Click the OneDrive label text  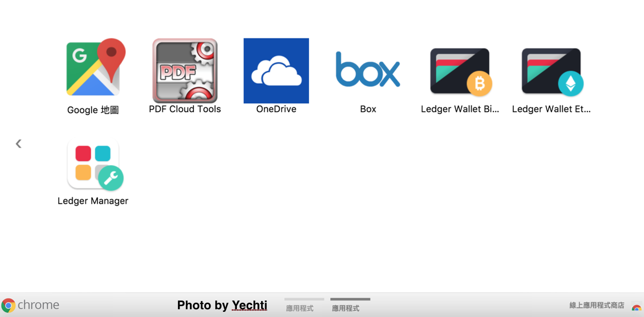pyautogui.click(x=276, y=109)
